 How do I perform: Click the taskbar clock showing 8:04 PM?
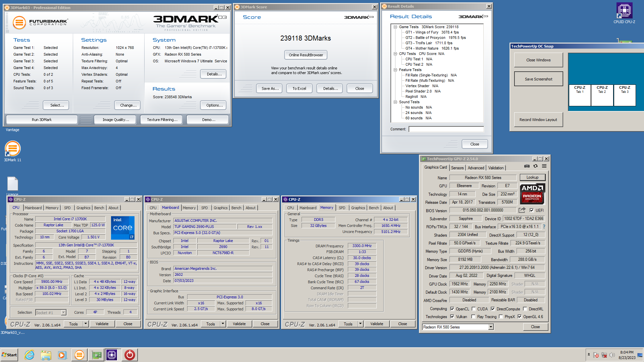(x=627, y=355)
